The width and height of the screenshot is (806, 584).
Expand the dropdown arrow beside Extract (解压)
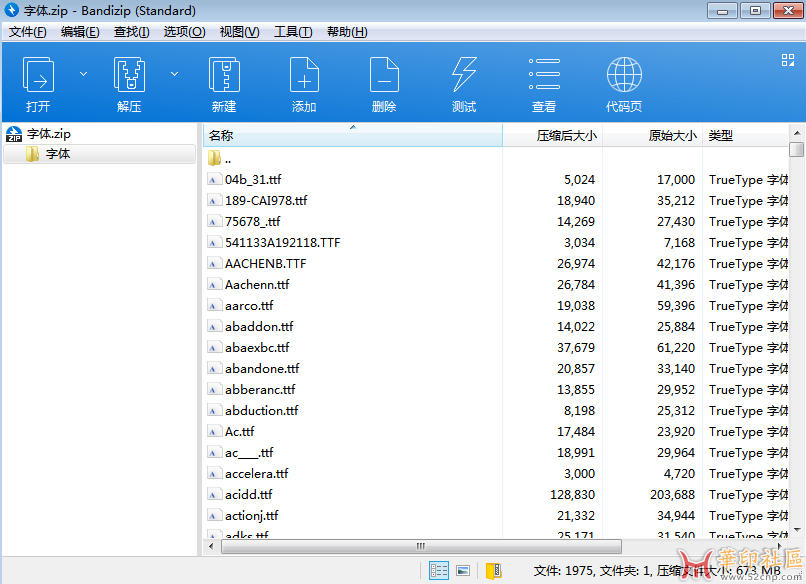tap(174, 74)
